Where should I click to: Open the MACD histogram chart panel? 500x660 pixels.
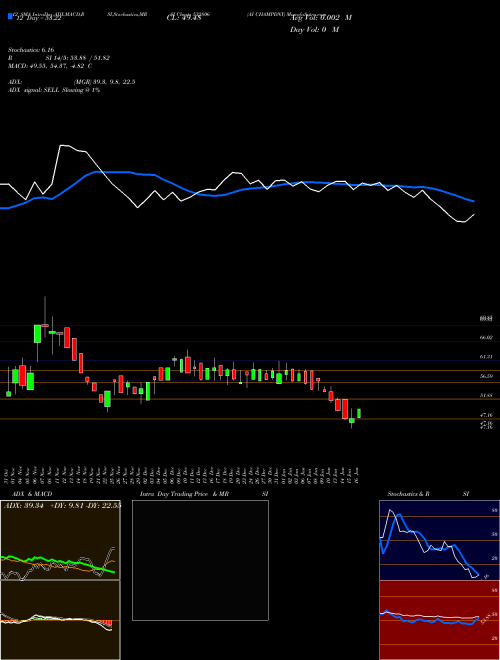60,620
